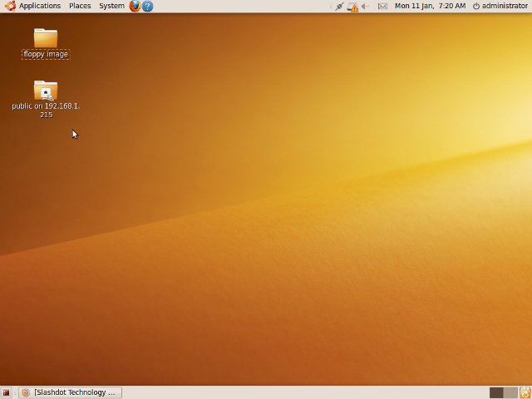Expand the System menu
The width and height of the screenshot is (532, 399).
(x=111, y=6)
